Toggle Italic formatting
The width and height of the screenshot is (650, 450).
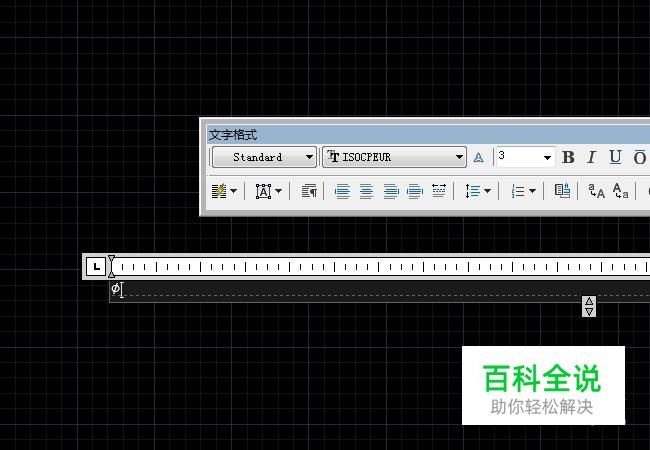pyautogui.click(x=592, y=157)
